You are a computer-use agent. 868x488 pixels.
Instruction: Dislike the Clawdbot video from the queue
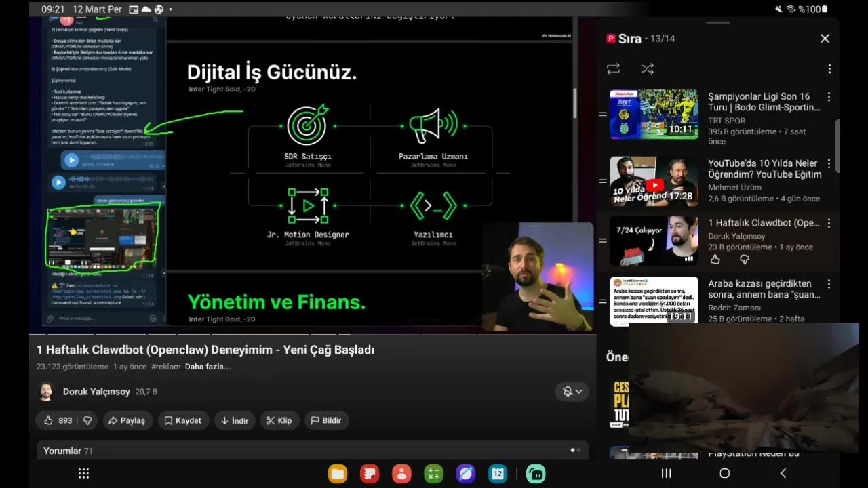745,260
